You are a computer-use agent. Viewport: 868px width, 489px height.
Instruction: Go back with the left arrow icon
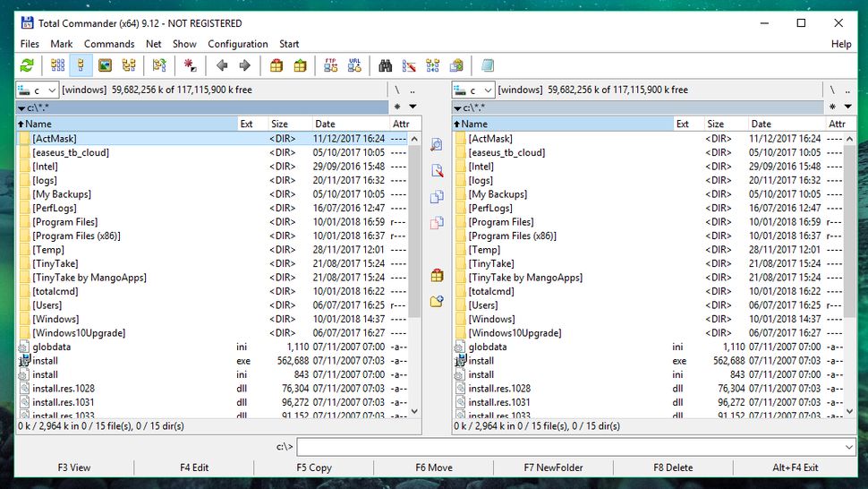coord(222,65)
